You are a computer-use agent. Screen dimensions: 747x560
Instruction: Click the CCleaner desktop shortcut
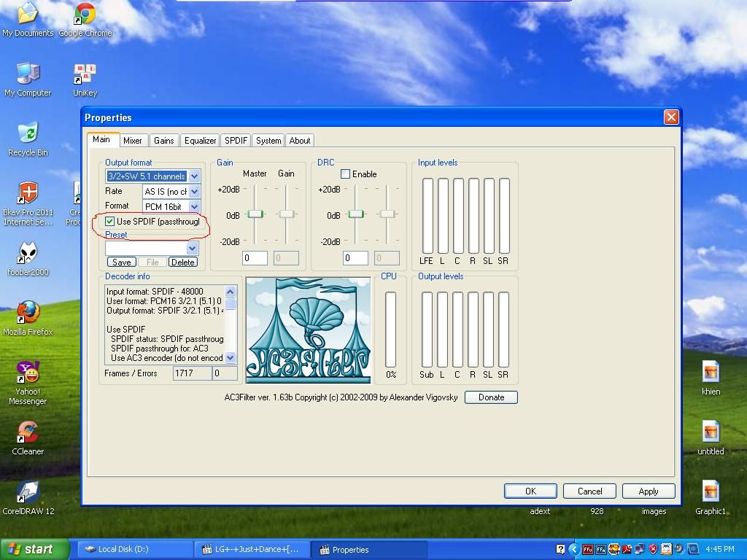point(28,438)
